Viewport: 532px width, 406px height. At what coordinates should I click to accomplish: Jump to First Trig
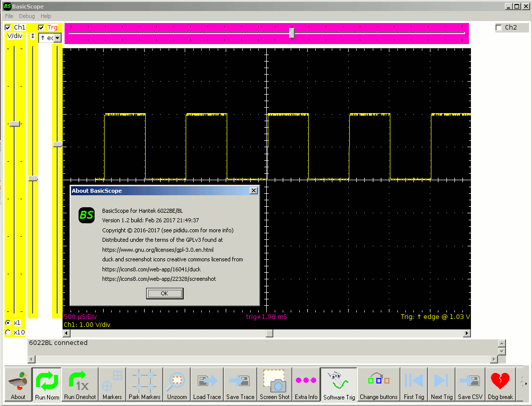tap(414, 384)
